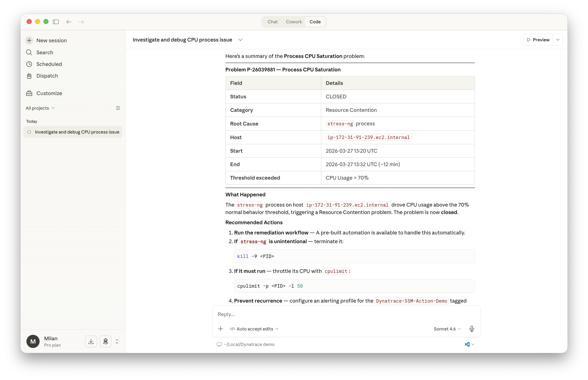Switch to the Chat tab

click(x=272, y=22)
